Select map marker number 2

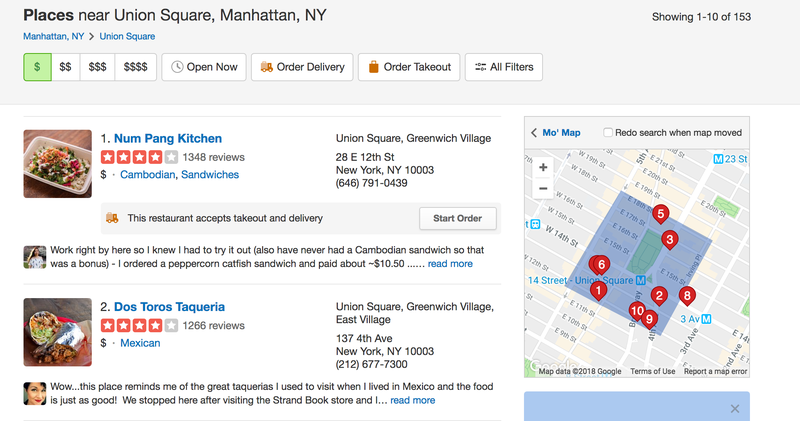[x=659, y=295]
